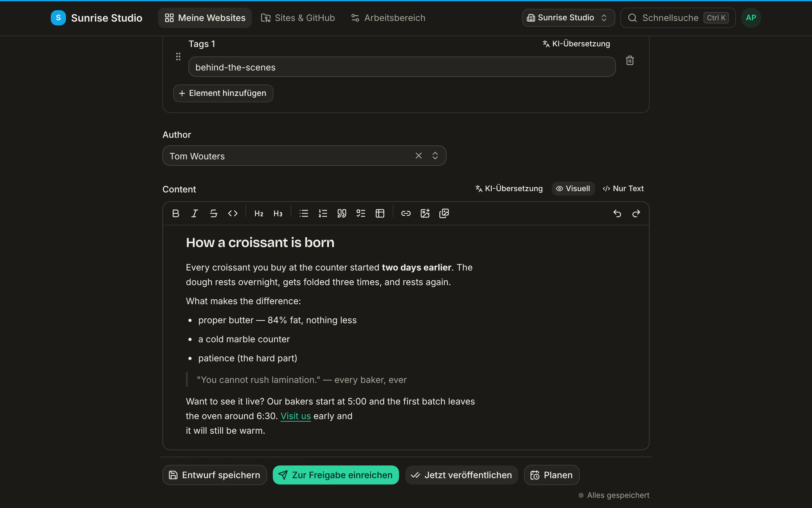This screenshot has height=508, width=812.
Task: Insert a table into content
Action: [x=380, y=213]
